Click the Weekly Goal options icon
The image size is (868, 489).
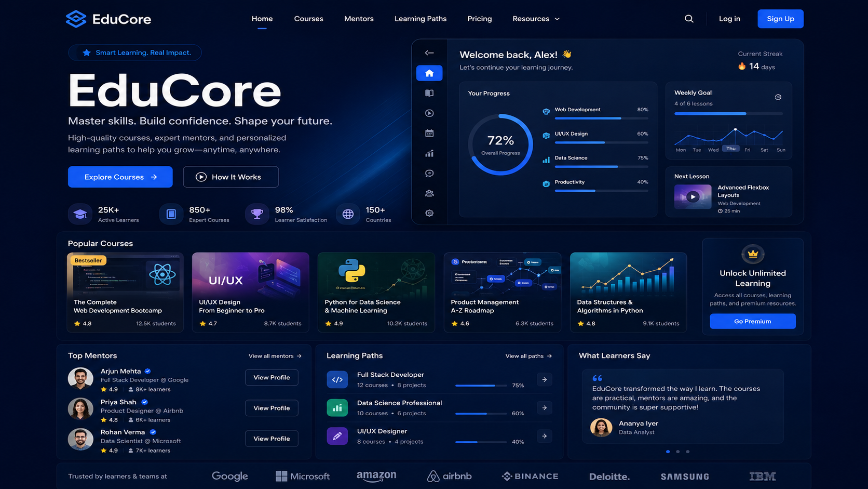[x=778, y=97]
